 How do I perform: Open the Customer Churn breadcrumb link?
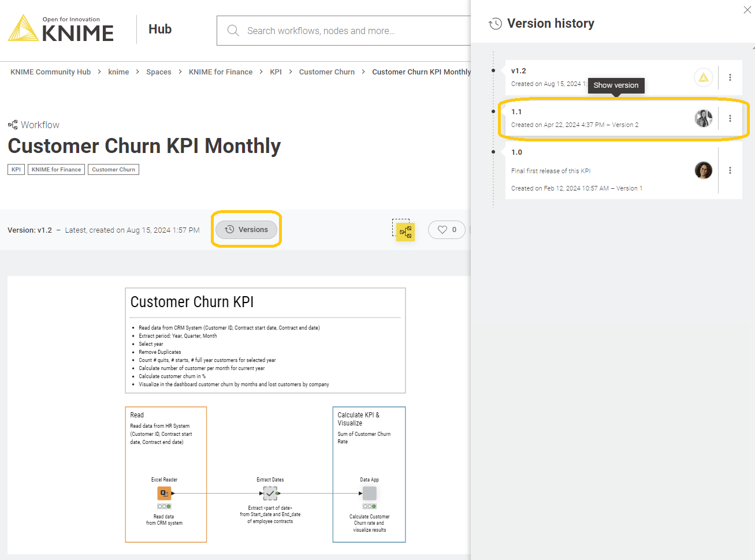[327, 72]
